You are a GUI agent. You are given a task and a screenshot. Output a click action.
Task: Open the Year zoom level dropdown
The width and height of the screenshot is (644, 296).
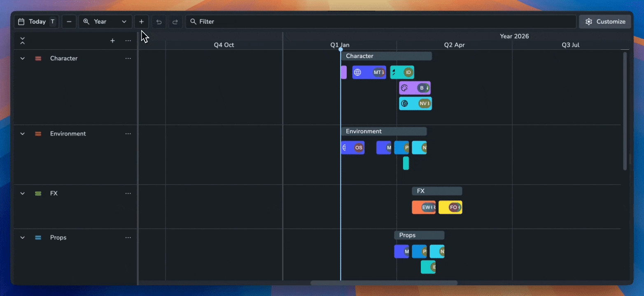[x=124, y=21]
